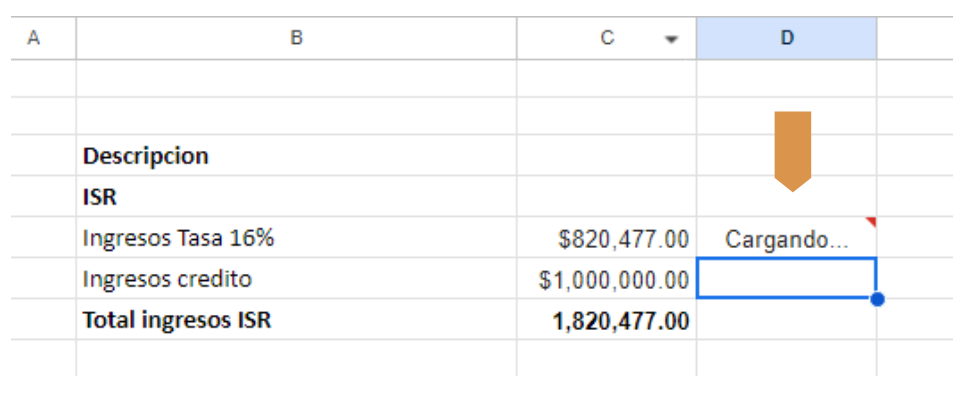Select column D header
The height and width of the screenshot is (400, 966).
787,39
